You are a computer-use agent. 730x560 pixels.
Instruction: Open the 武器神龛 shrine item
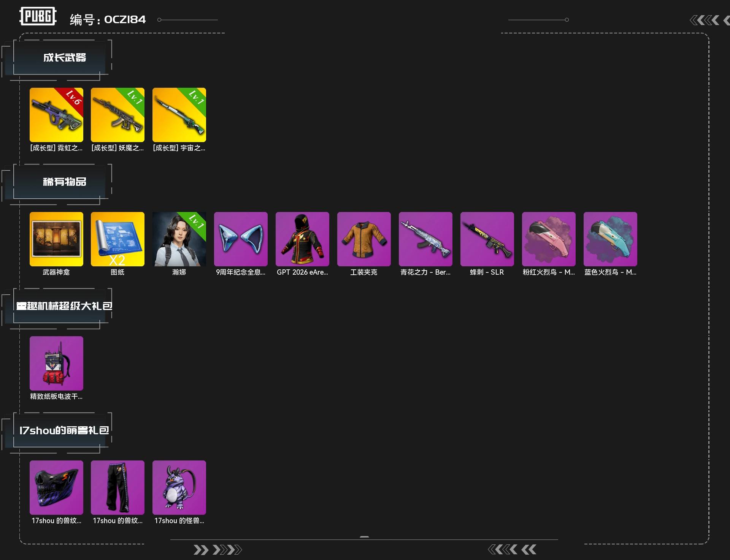(x=56, y=239)
